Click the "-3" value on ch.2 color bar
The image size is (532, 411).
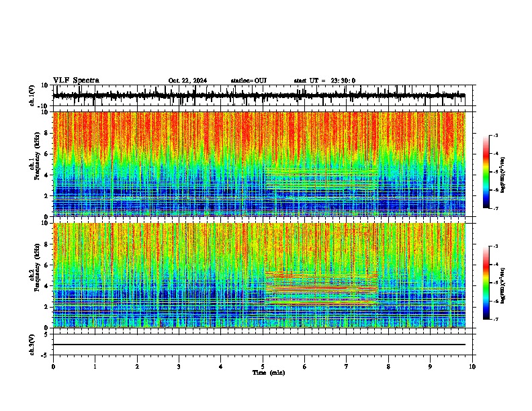(495, 246)
